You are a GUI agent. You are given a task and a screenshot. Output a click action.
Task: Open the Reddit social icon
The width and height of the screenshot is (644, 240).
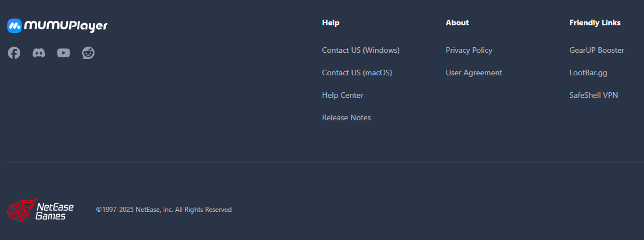88,52
